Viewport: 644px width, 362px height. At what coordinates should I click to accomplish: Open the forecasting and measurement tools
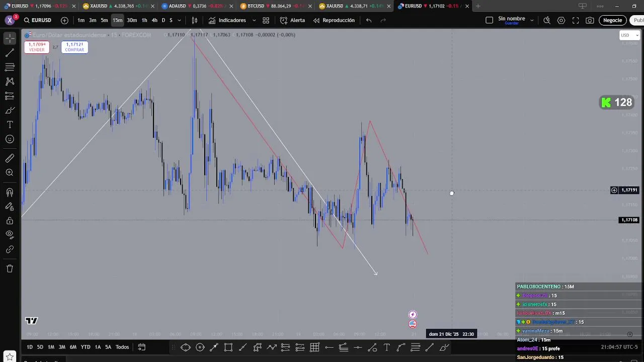[x=10, y=96]
